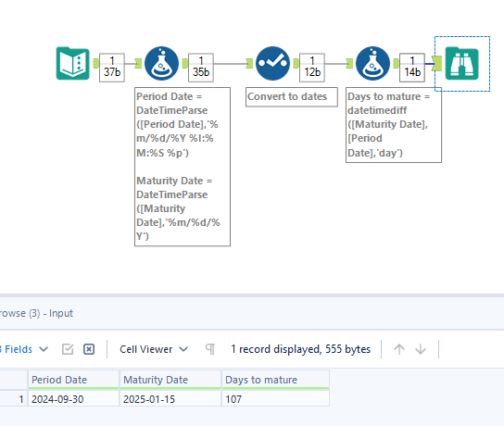Click the second Formula tool input anchor

coord(349,63)
